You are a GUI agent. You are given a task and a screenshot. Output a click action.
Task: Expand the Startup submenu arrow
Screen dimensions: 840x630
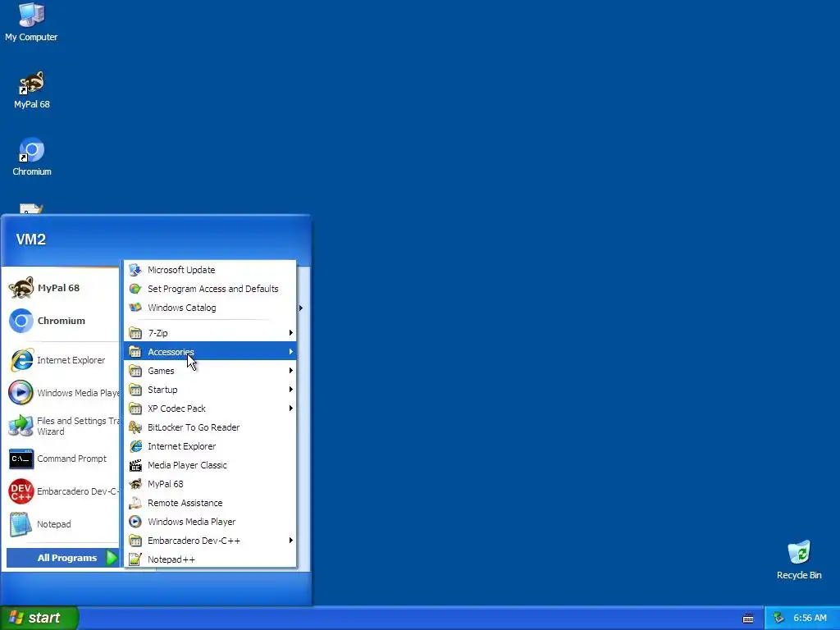(x=291, y=390)
